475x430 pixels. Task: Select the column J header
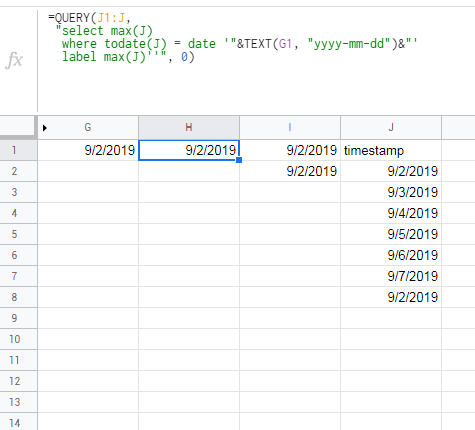[391, 127]
